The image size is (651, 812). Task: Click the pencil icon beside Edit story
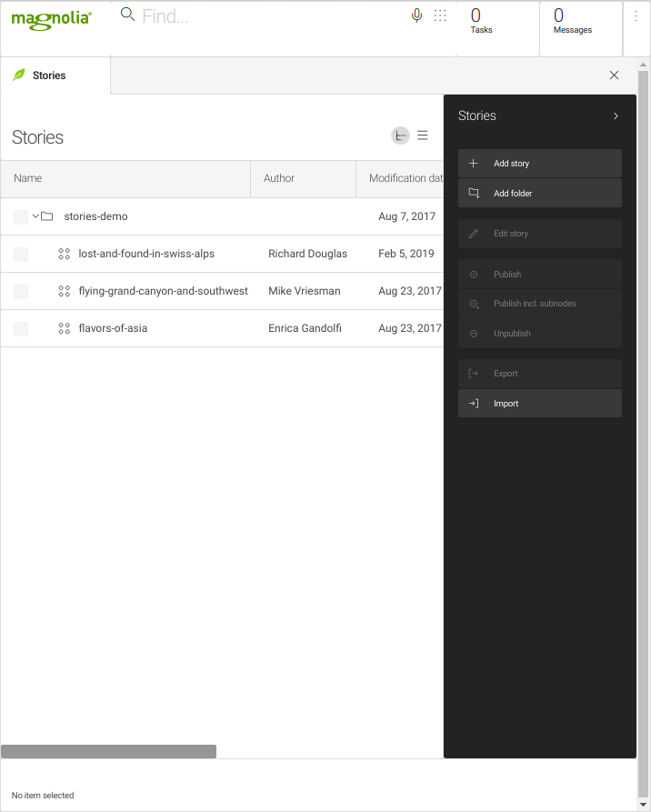coord(474,234)
